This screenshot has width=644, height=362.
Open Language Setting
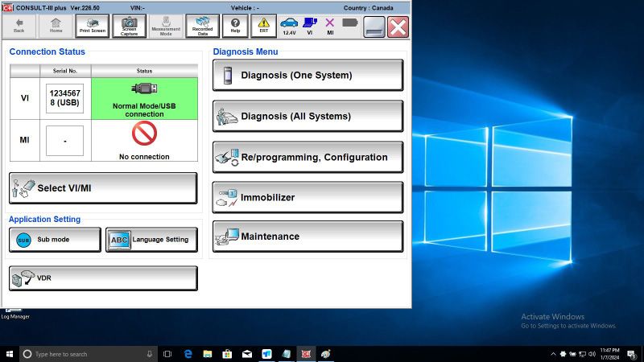[151, 240]
